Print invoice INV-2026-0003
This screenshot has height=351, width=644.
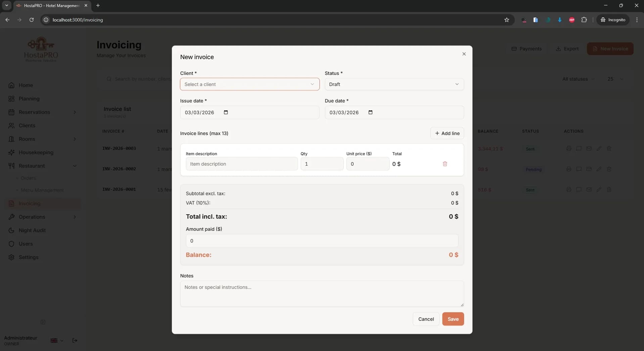[569, 149]
